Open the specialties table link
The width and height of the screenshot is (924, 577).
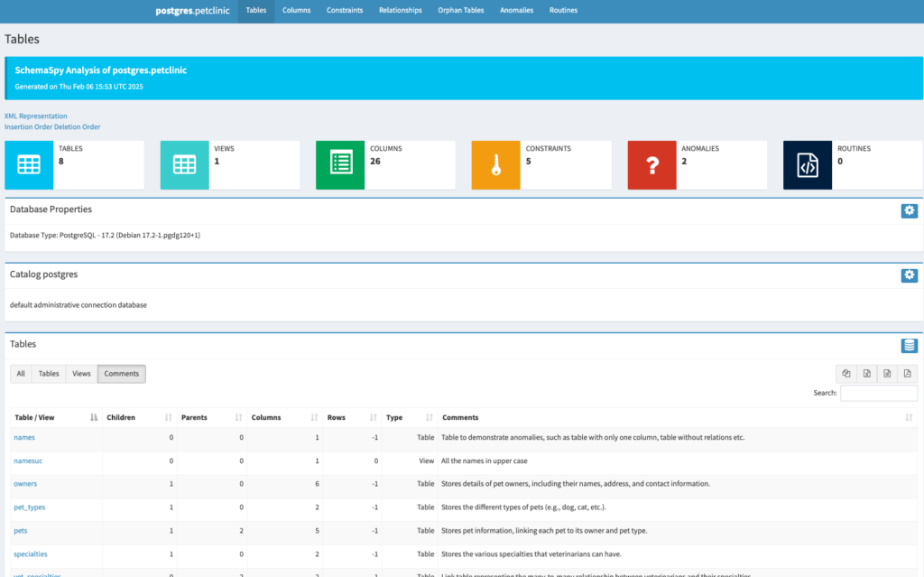[31, 554]
